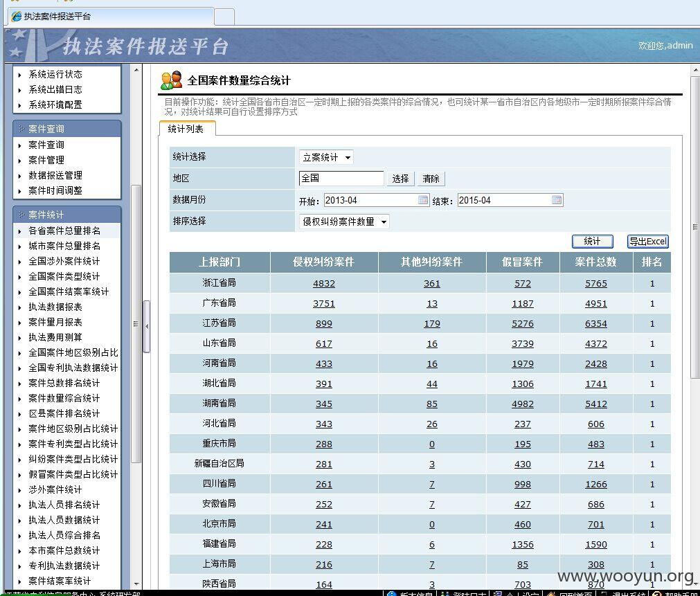Select 执法数据报表 in the sidebar

pyautogui.click(x=55, y=307)
